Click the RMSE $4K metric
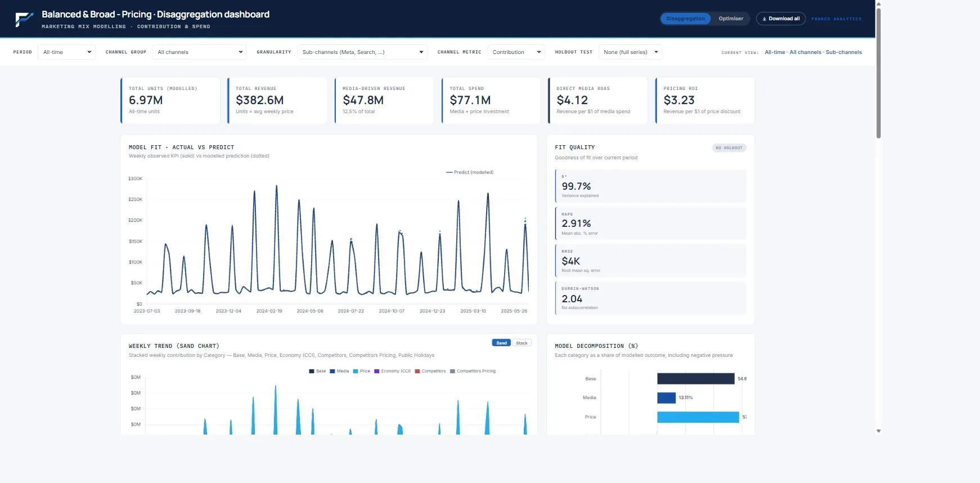Viewport: 980px width, 483px height. coord(650,261)
